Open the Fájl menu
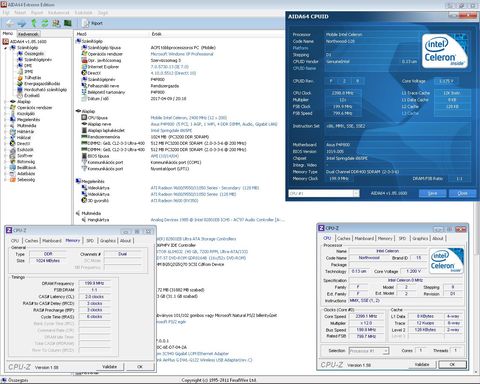The height and width of the screenshot is (384, 480). (x=6, y=13)
